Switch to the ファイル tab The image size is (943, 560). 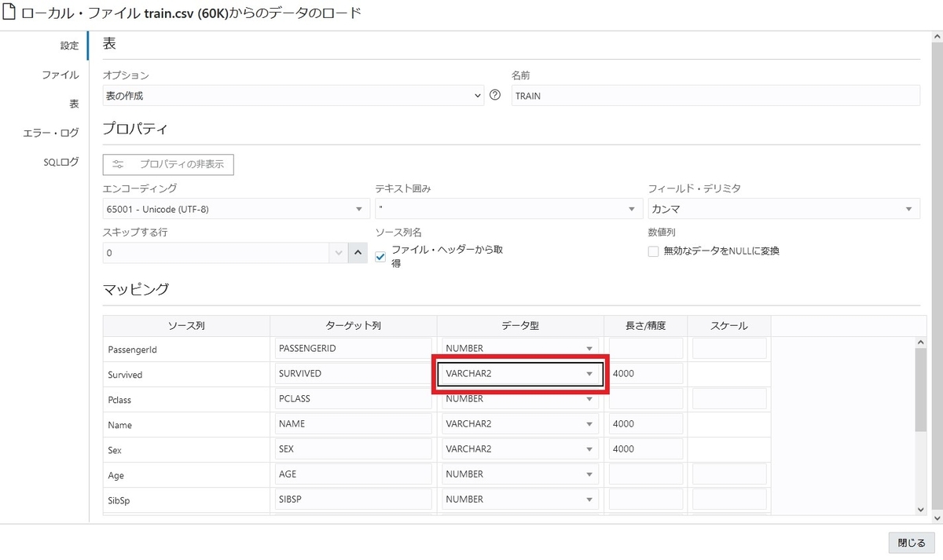coord(61,75)
